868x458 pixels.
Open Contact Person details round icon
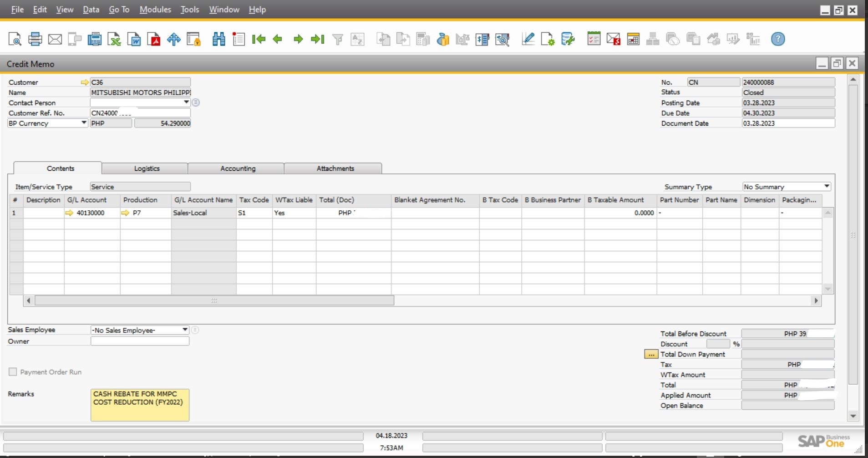(x=196, y=102)
